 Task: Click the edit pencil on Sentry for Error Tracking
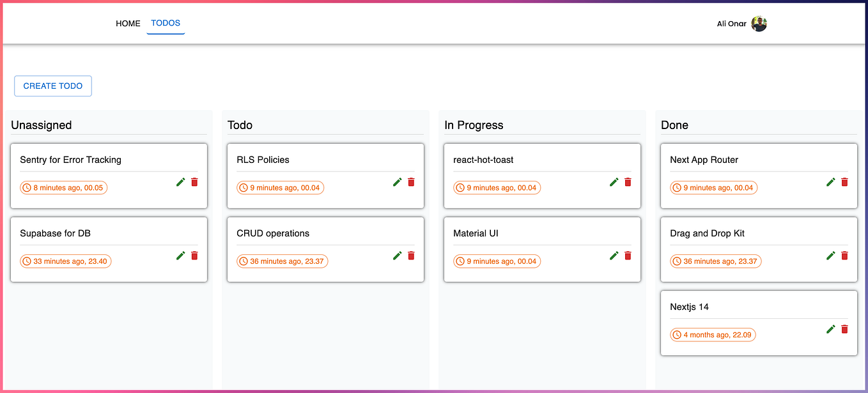181,181
